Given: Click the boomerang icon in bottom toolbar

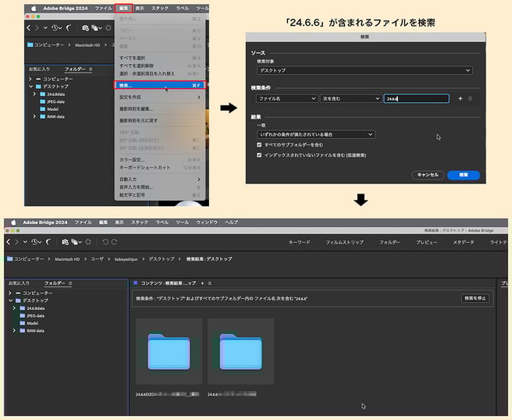Looking at the screenshot, I should click(48, 242).
